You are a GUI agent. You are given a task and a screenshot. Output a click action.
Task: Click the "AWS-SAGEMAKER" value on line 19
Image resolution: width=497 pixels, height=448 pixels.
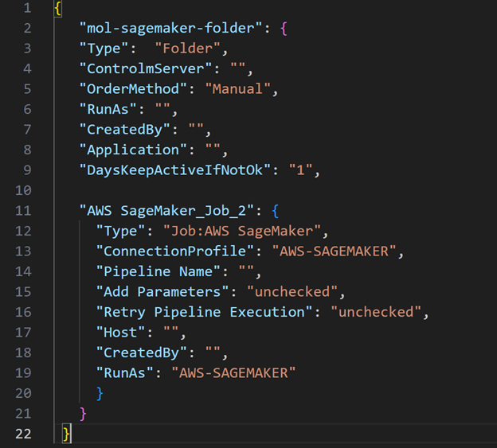tap(233, 372)
